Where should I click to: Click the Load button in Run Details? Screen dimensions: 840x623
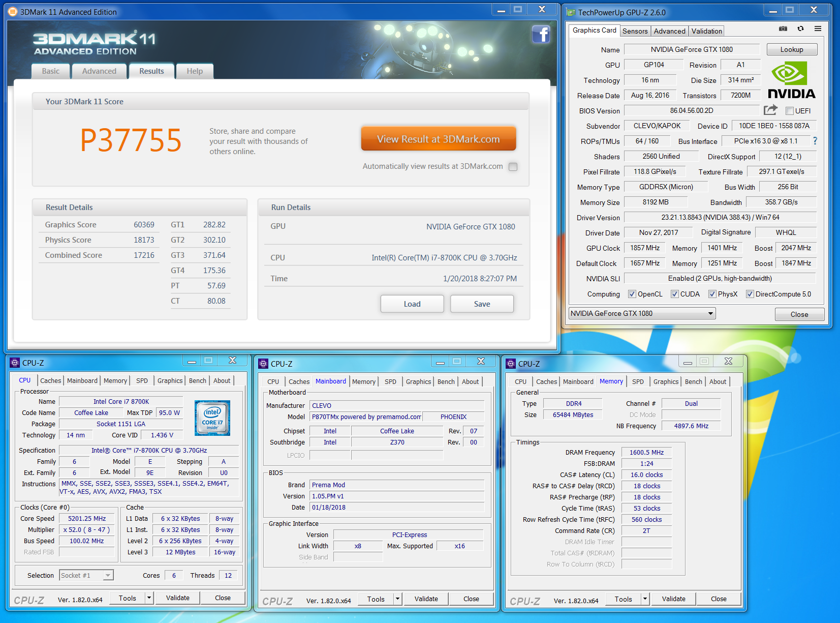point(412,304)
